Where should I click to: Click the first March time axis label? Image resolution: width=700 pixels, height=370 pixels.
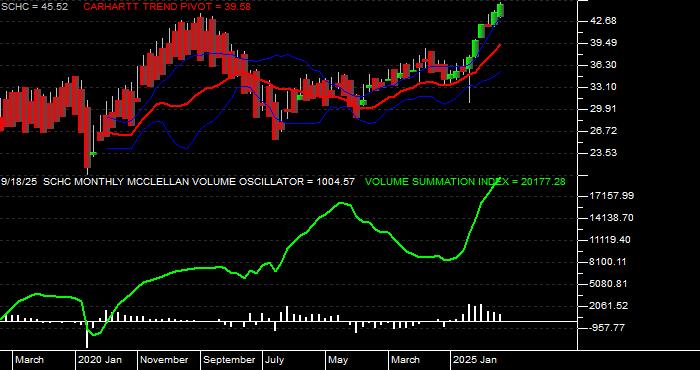pos(29,360)
